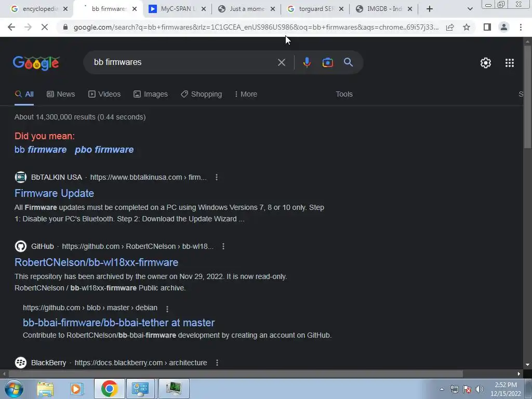The width and height of the screenshot is (532, 399).
Task: Open Google apps grid
Action: tap(509, 63)
